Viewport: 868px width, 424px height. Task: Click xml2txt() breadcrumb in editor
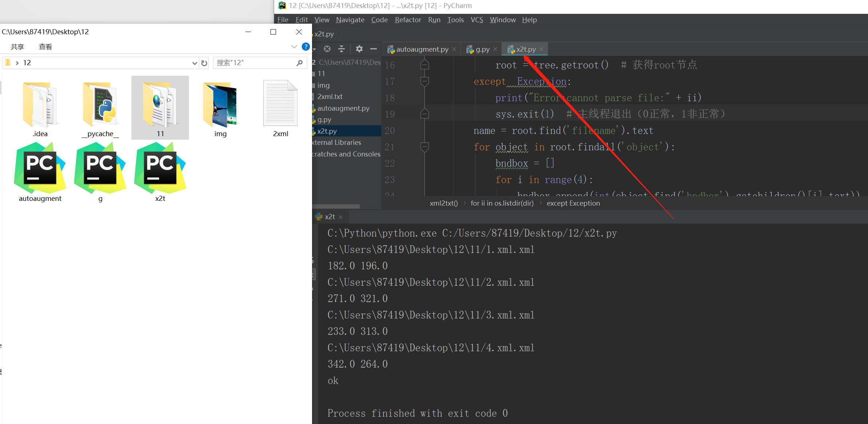443,203
